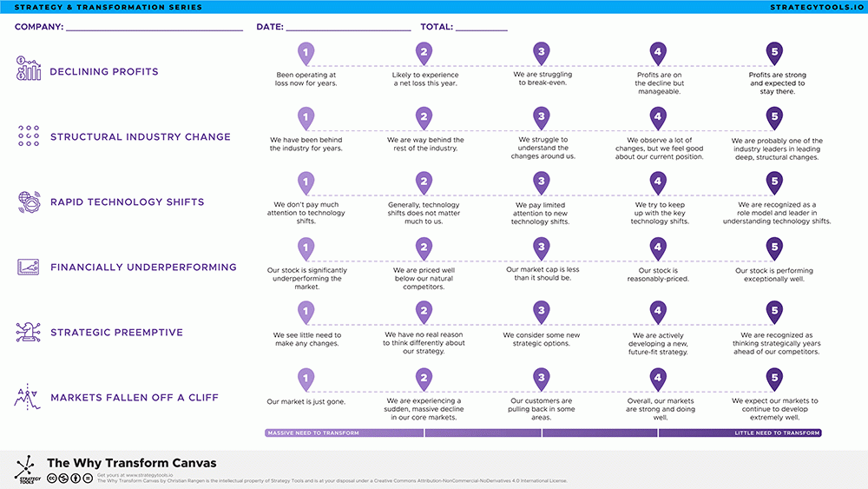This screenshot has width=868, height=489.
Task: Click the Declining Profits chart icon
Action: (x=29, y=69)
